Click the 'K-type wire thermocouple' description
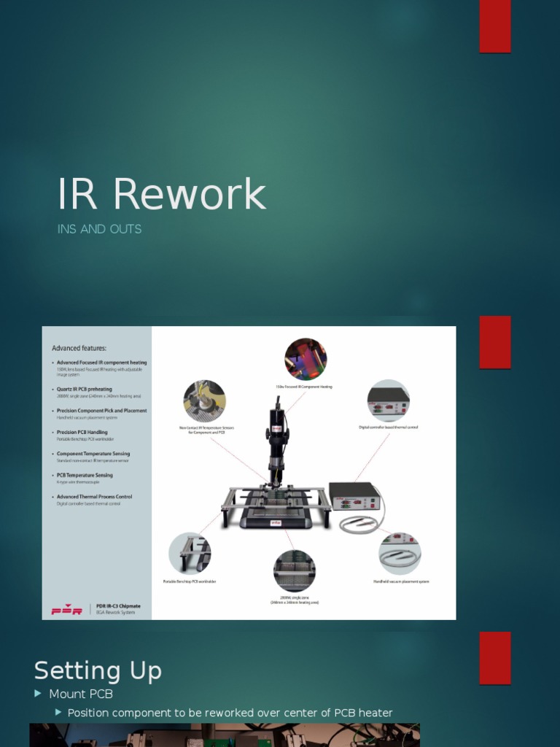Screen dimensions: 560x747 (x=78, y=482)
